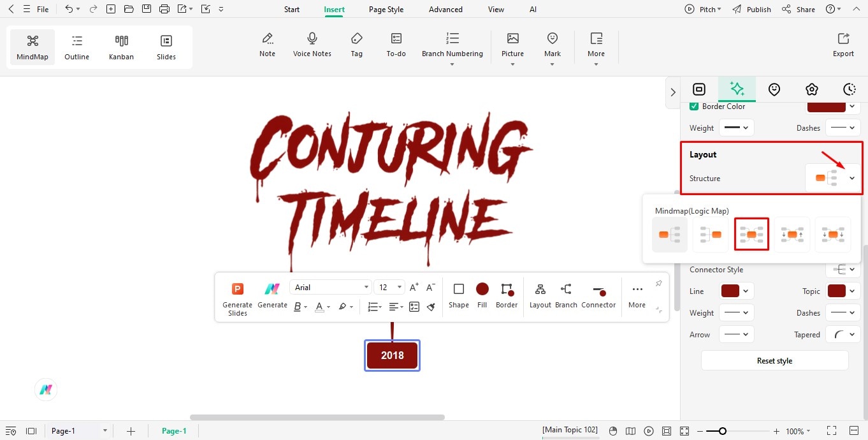Open the Mark dropdown
868x440 pixels.
[553, 48]
